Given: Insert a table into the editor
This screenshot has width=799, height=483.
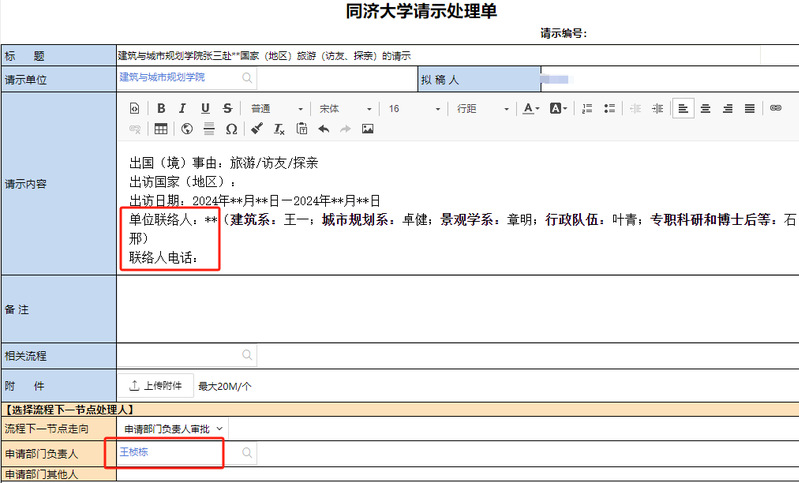Looking at the screenshot, I should pyautogui.click(x=161, y=129).
